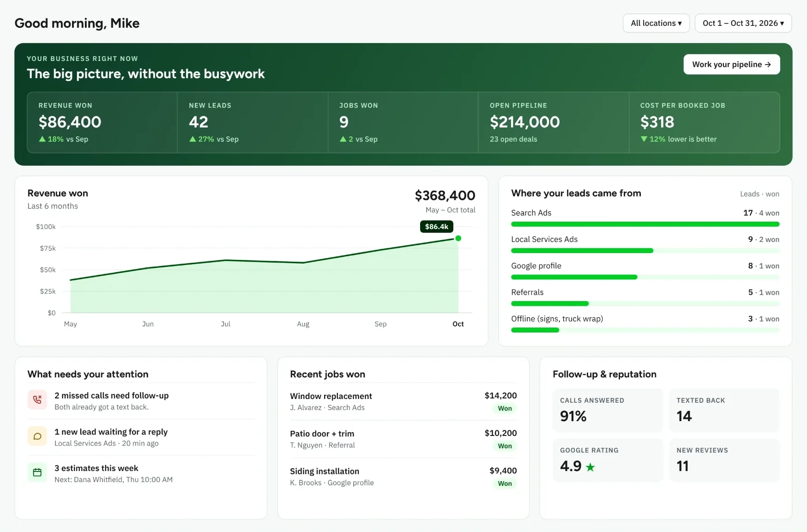The image size is (807, 532).
Task: Click the up arrow beside 2 vs Sep
Action: (343, 139)
